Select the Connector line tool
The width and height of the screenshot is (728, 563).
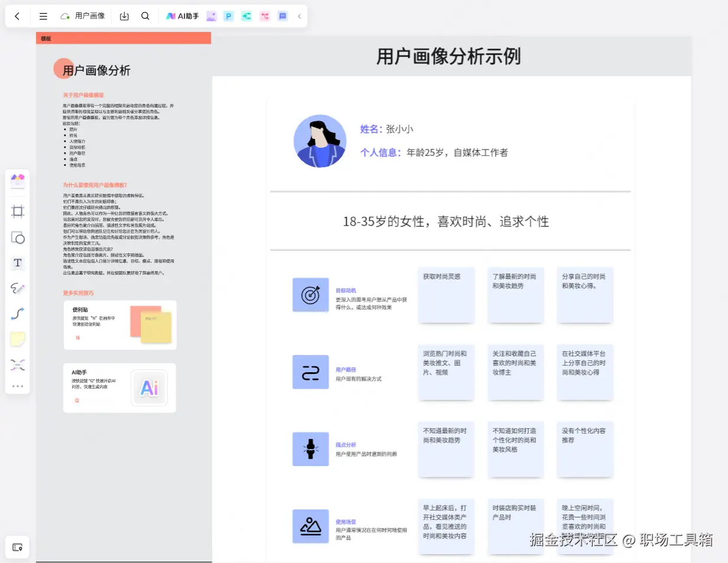pos(18,314)
